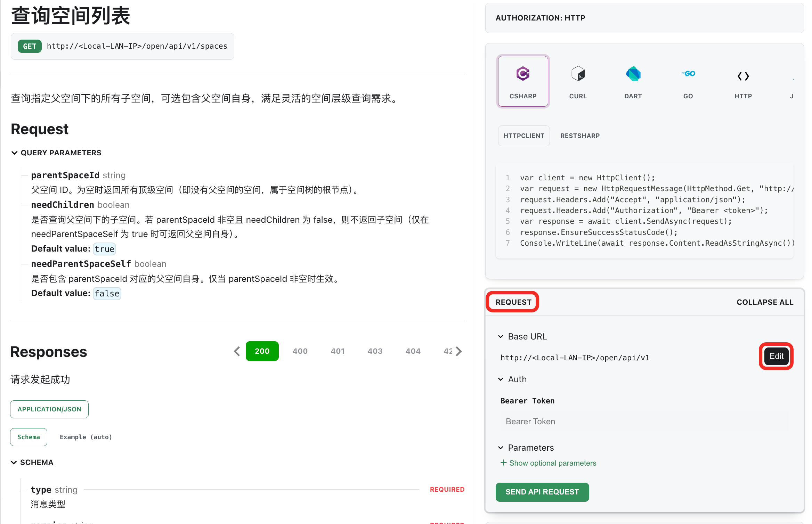
Task: Click code line 6 EnsureSuccessStatusCode
Action: click(x=599, y=232)
